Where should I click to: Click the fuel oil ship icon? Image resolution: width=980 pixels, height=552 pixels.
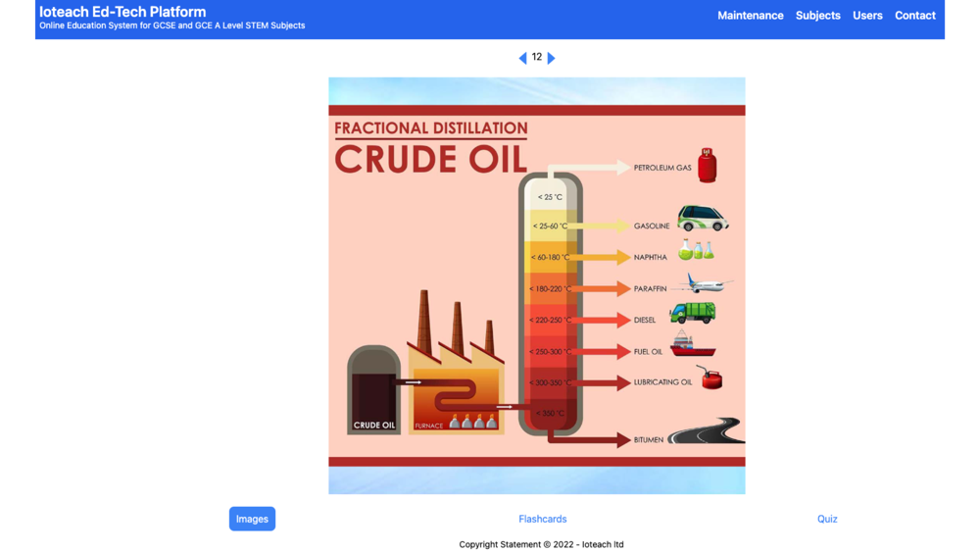tap(692, 344)
